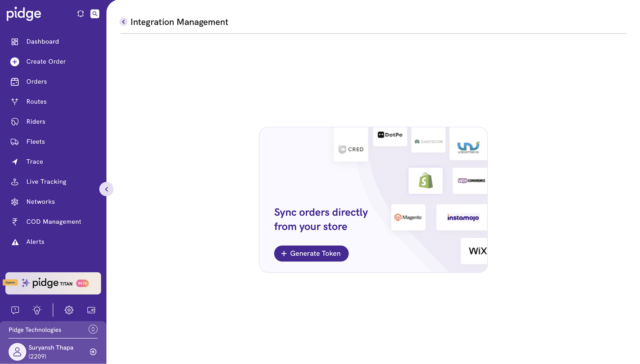Click the pidge logo
Image resolution: width=640 pixels, height=364 pixels.
[x=24, y=14]
